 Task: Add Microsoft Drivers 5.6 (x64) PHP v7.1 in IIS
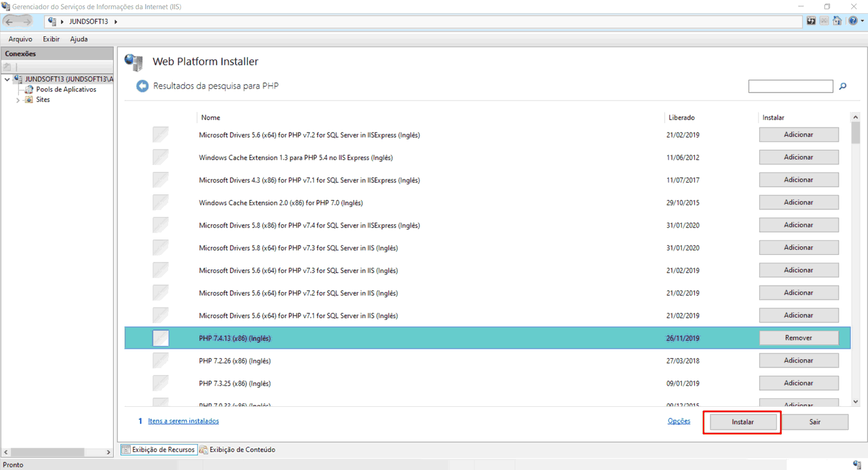[799, 316]
